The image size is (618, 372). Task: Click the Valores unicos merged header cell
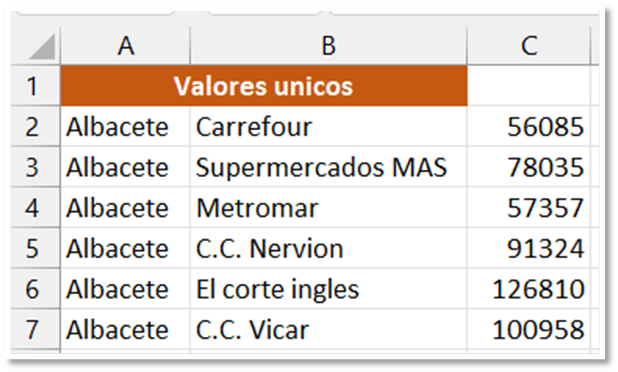coord(264,86)
